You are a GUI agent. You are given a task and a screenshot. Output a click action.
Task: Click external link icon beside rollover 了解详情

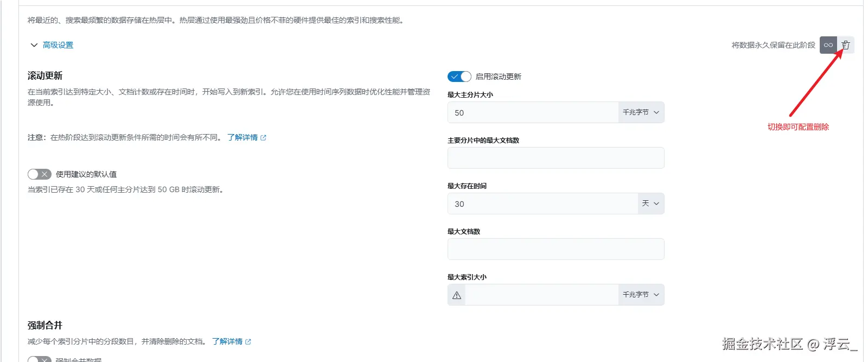pyautogui.click(x=264, y=138)
